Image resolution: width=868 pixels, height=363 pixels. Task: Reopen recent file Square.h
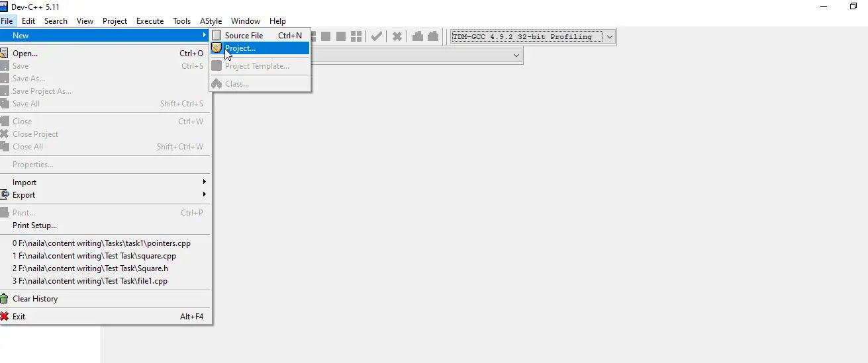coord(105,268)
